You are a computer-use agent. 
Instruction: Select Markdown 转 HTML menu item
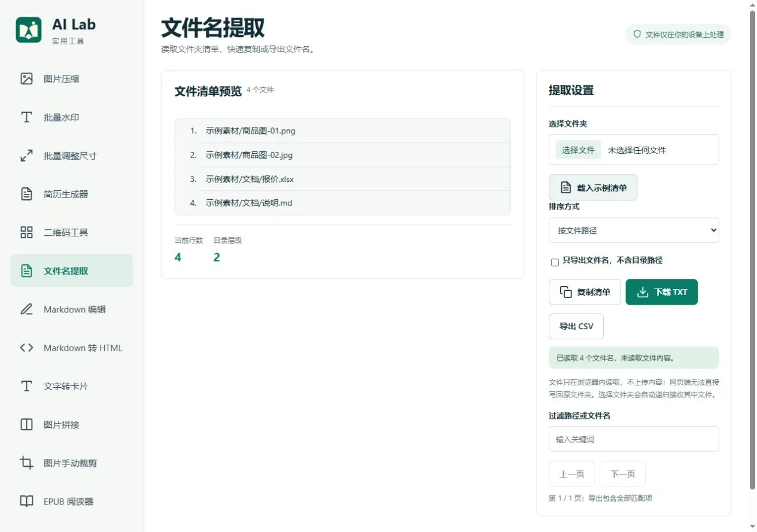tap(72, 348)
